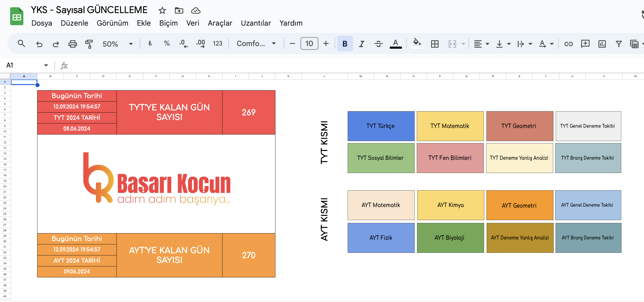Image resolution: width=644 pixels, height=302 pixels.
Task: Open the AYT Kimya button
Action: pyautogui.click(x=451, y=205)
